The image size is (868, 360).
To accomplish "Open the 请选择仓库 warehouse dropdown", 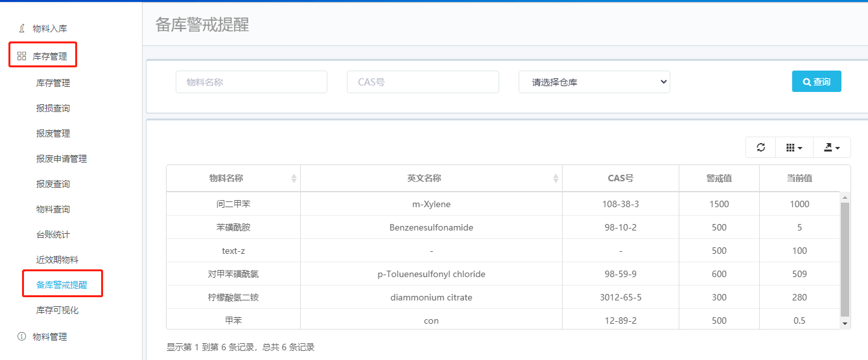I will pos(594,82).
